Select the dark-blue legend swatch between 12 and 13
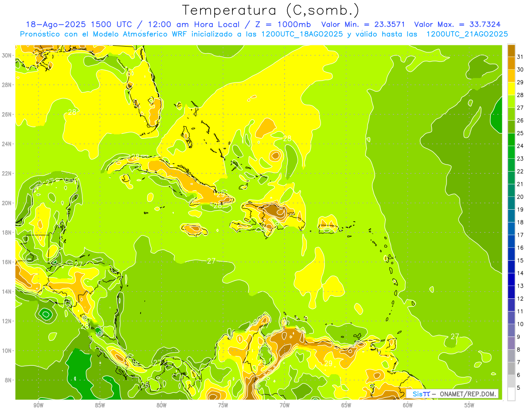532x411 pixels. click(x=511, y=292)
